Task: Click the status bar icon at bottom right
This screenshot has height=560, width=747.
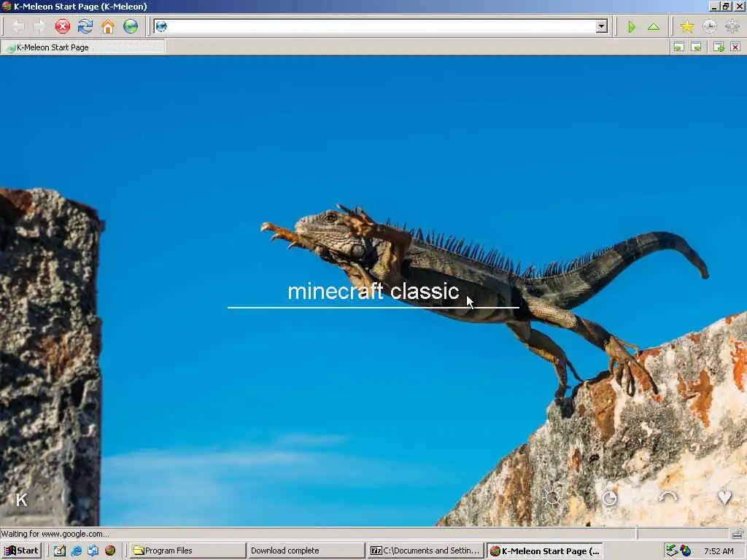Action: point(738,534)
